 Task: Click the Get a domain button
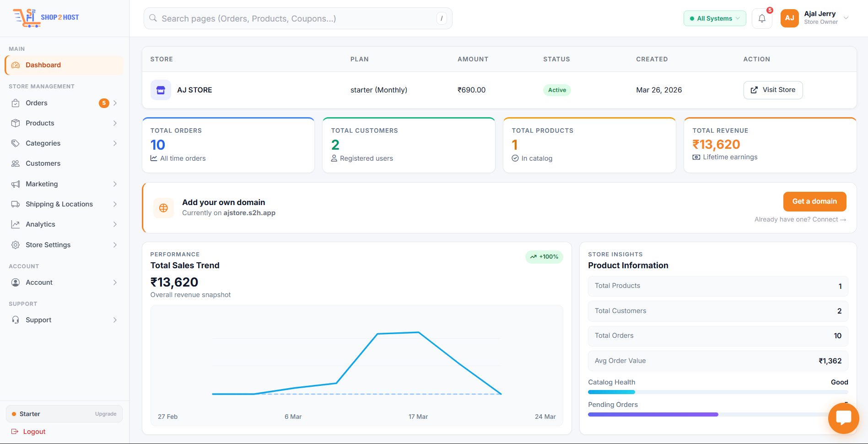click(x=814, y=201)
